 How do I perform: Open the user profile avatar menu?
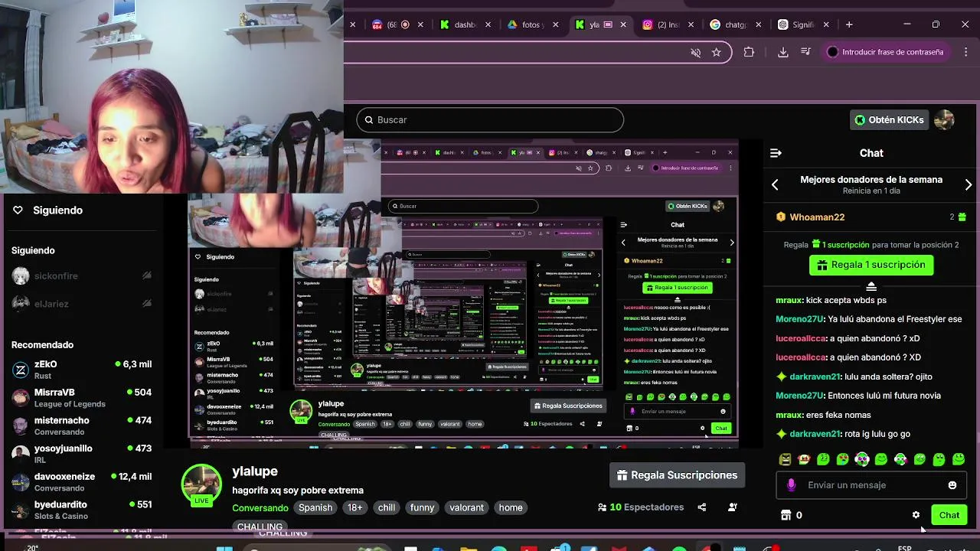[944, 119]
